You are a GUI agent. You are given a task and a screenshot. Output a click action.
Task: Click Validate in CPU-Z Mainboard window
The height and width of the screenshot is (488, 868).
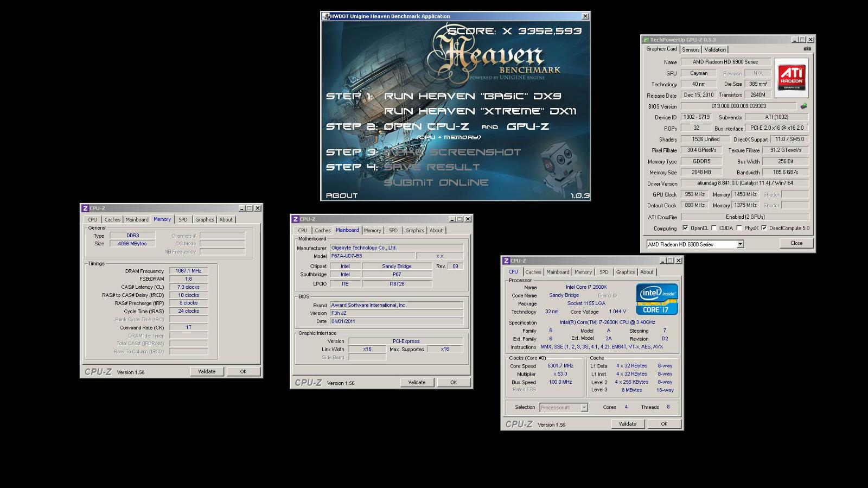[417, 383]
